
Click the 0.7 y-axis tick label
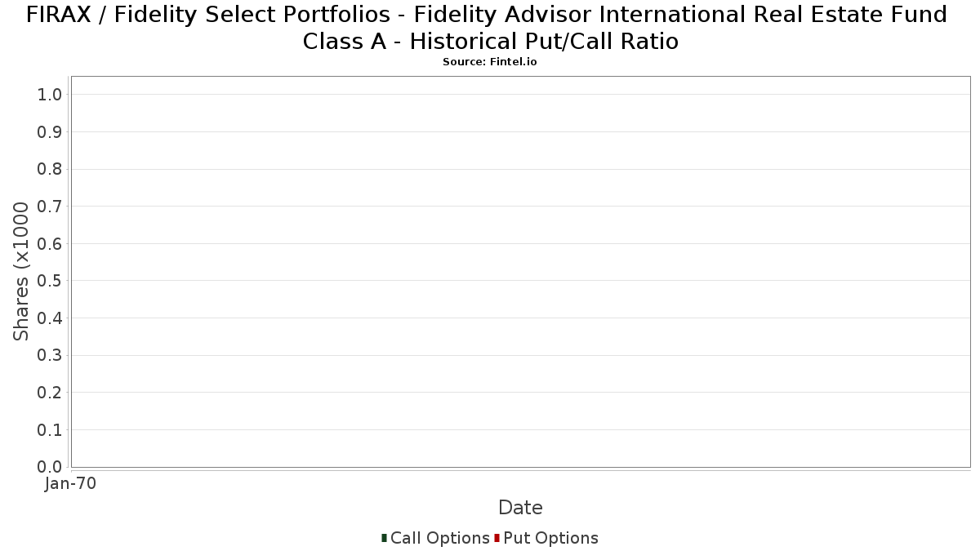click(x=50, y=207)
